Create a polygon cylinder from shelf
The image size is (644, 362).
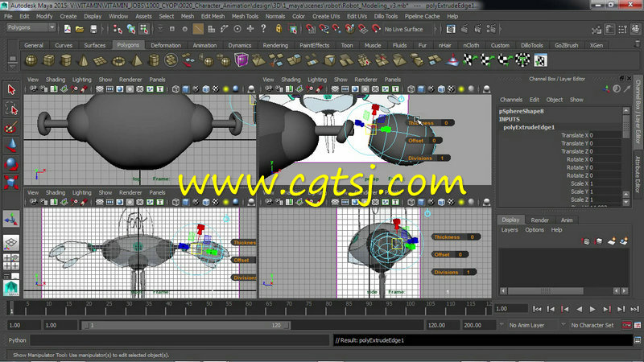click(x=66, y=61)
